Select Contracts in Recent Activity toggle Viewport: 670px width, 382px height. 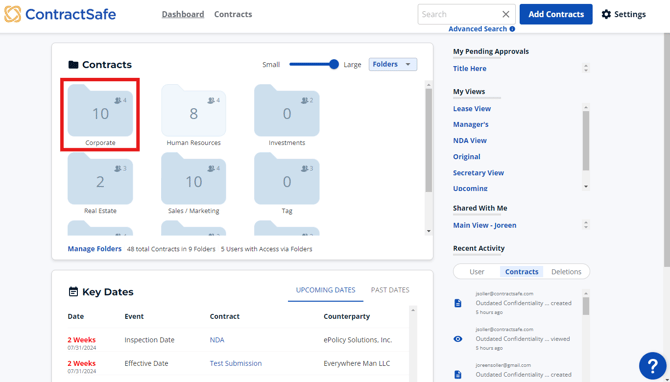pyautogui.click(x=522, y=272)
